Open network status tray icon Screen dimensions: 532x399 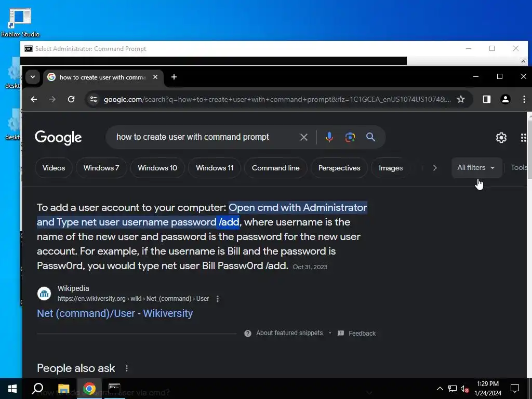pos(453,389)
